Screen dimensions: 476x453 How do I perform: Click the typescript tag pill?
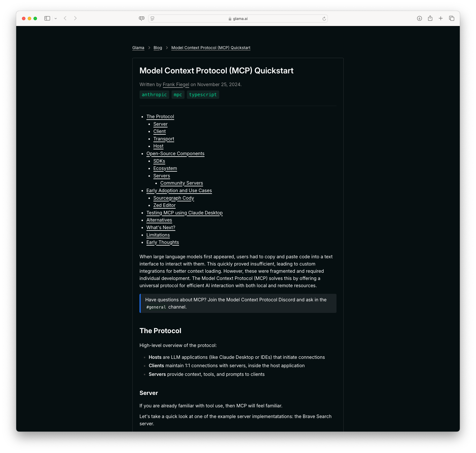(x=203, y=94)
